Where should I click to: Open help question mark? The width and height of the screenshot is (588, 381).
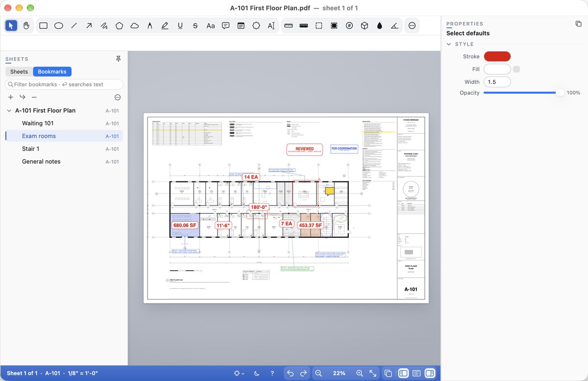coord(272,373)
